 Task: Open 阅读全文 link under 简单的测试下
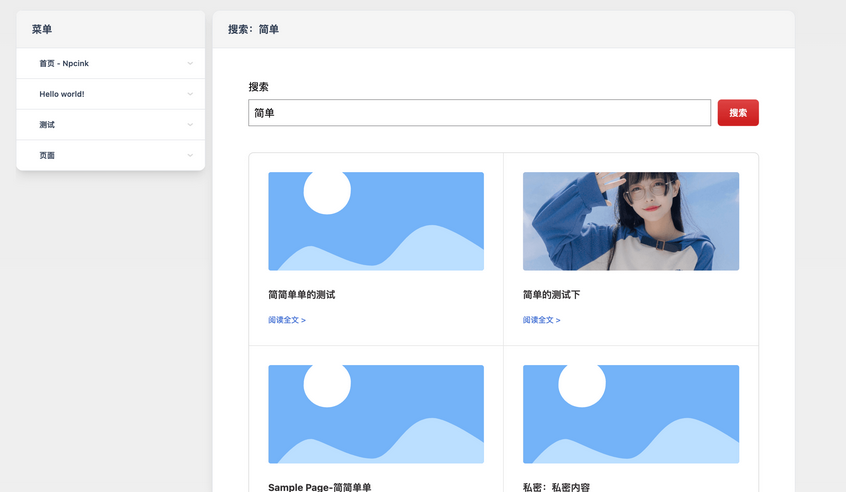click(x=542, y=320)
